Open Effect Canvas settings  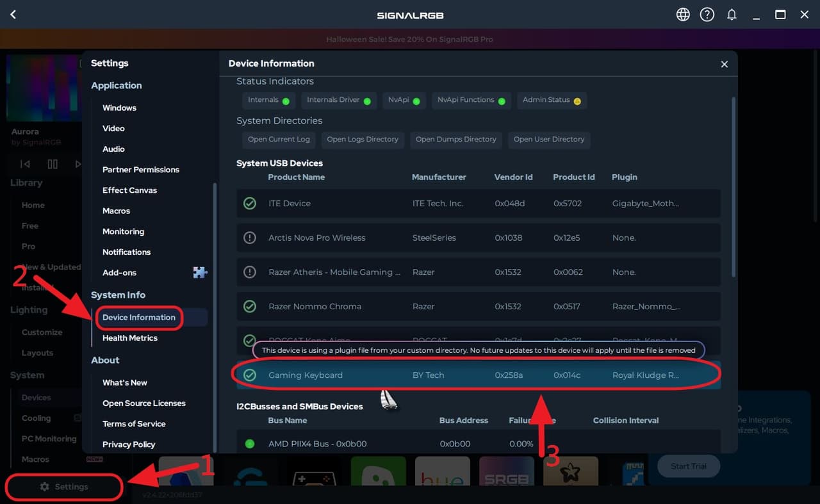(x=129, y=190)
